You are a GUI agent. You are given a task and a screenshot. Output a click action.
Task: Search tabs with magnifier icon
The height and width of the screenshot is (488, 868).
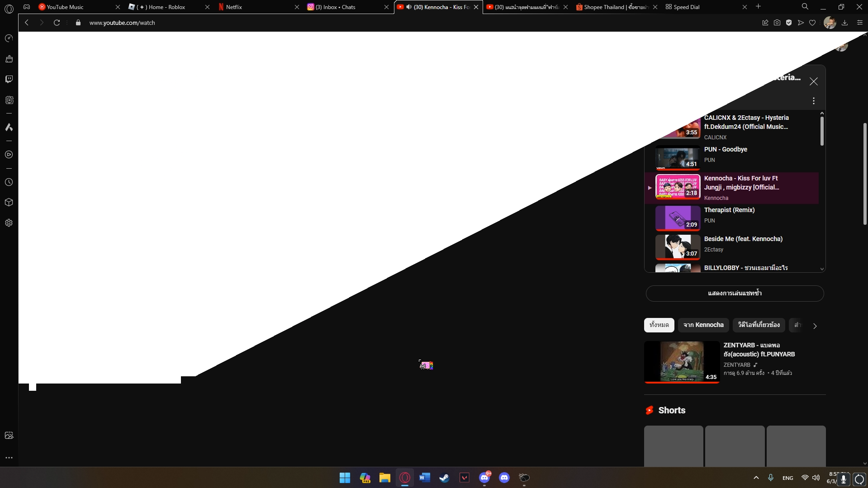[805, 7]
